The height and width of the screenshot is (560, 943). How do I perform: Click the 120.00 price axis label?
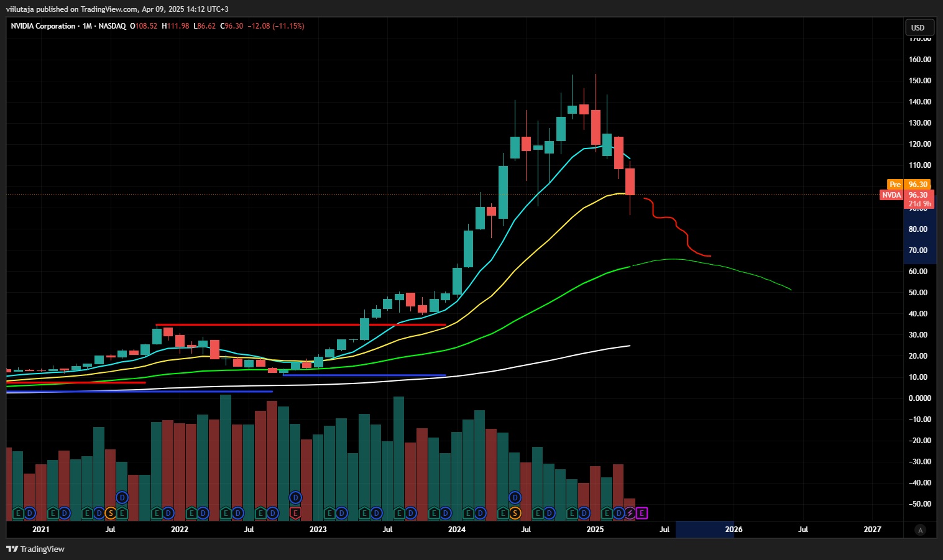pyautogui.click(x=919, y=144)
